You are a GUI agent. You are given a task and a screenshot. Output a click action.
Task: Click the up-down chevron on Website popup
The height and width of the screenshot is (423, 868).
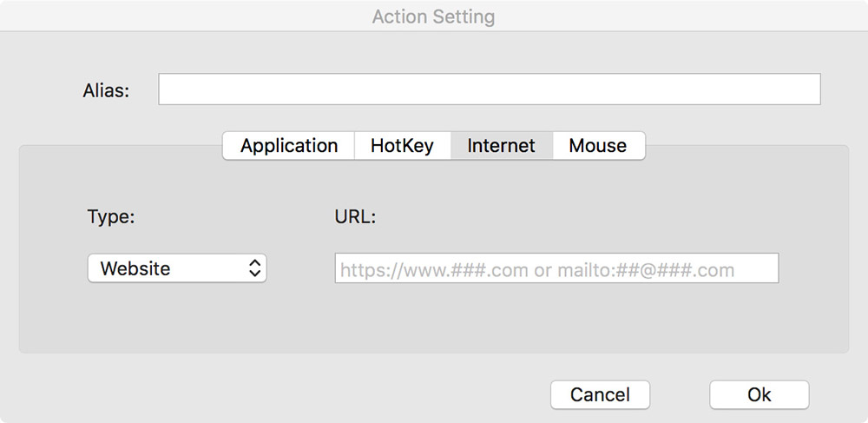tap(254, 268)
